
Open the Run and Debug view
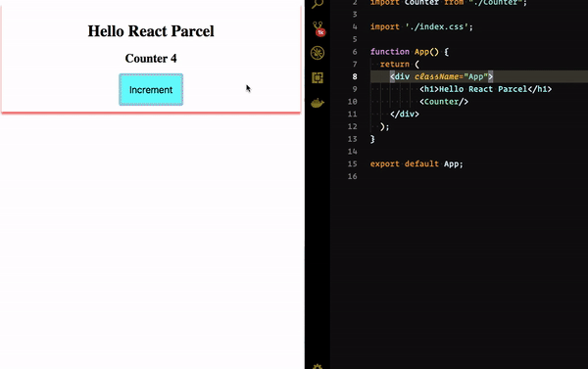[x=318, y=53]
